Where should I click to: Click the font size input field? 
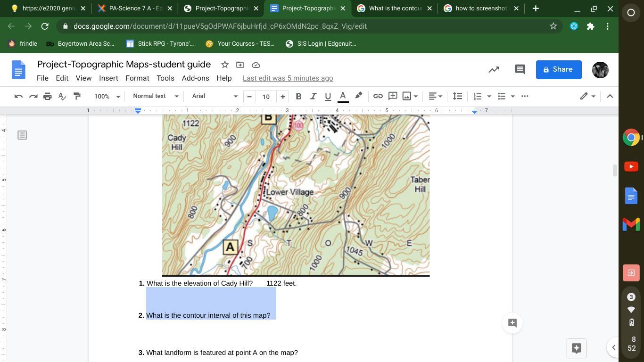(266, 96)
